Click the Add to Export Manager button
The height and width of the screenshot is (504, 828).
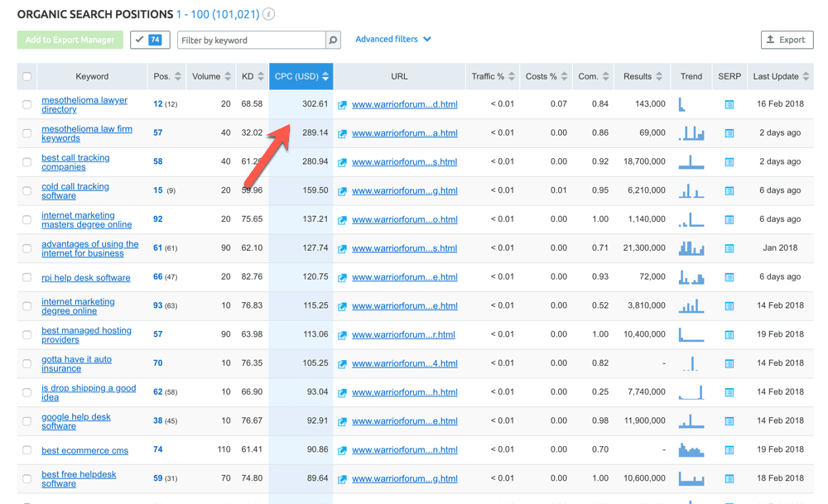(70, 39)
